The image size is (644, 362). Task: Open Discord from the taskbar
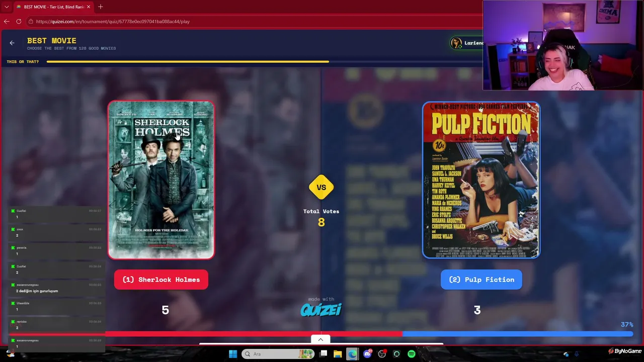(x=367, y=354)
